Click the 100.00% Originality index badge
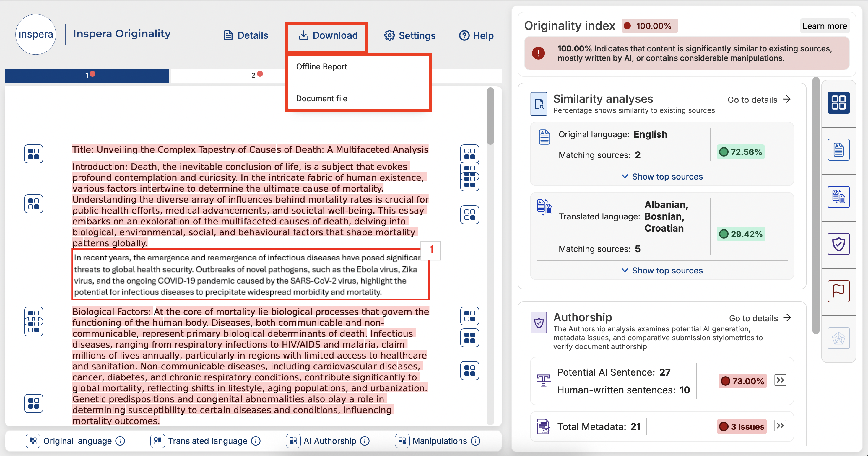The image size is (868, 456). click(649, 26)
